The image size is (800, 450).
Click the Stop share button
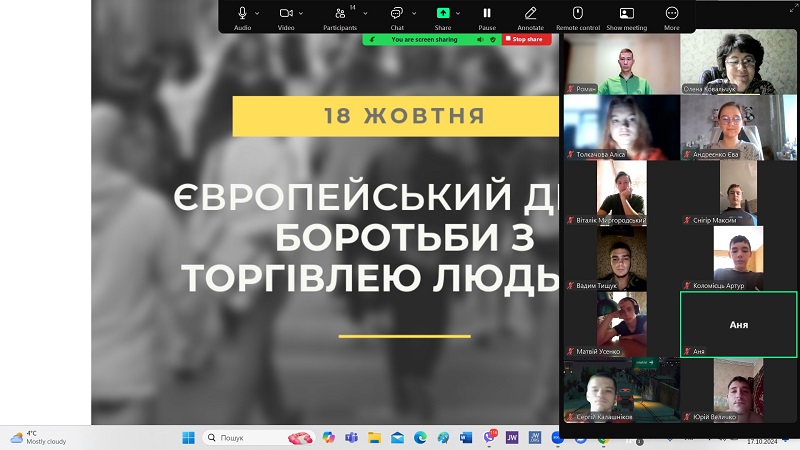pyautogui.click(x=527, y=39)
